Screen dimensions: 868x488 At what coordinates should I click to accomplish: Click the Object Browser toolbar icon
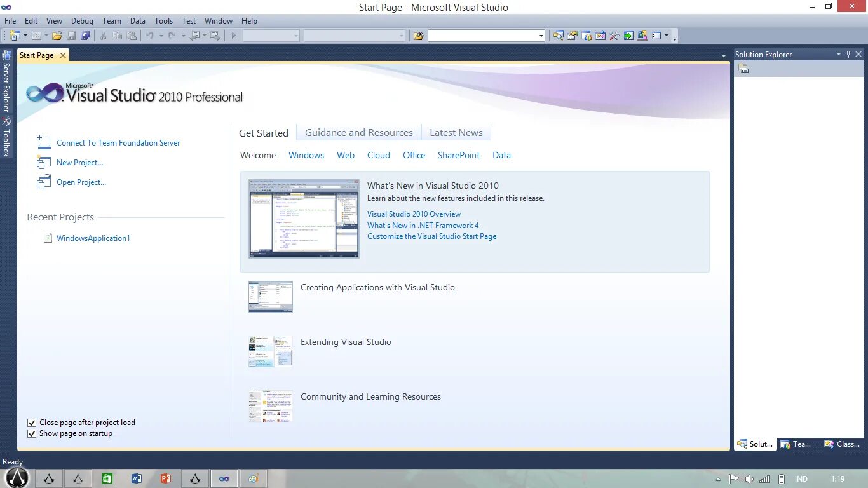tap(600, 36)
